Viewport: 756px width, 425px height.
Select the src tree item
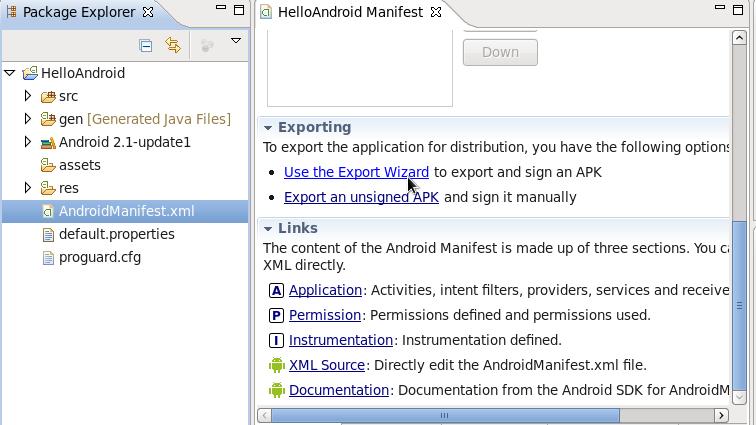68,96
